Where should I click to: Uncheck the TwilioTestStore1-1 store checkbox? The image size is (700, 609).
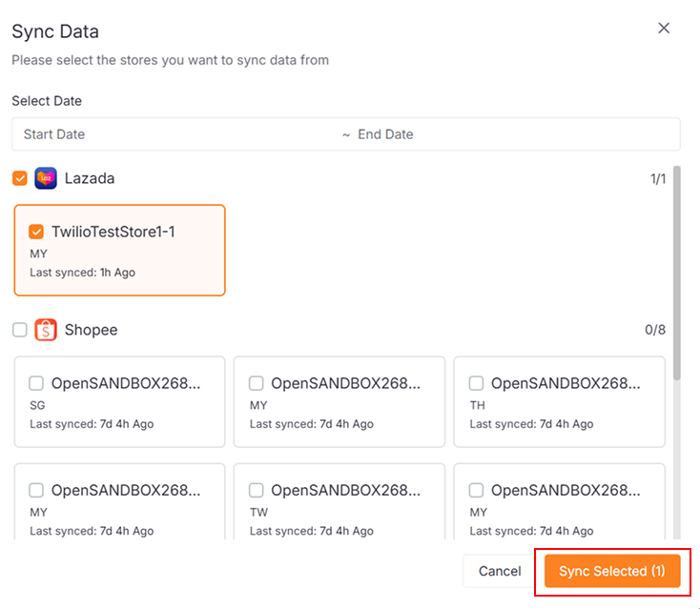click(x=36, y=232)
